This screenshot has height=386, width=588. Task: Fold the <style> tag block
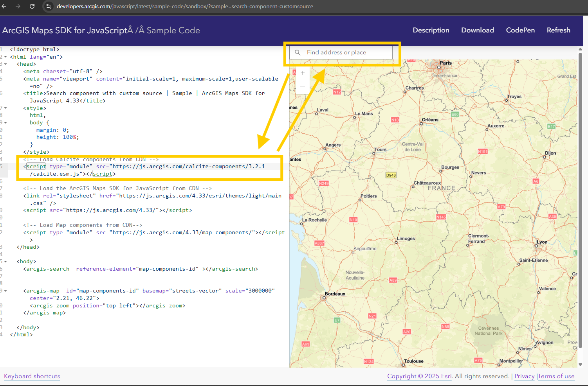tap(5, 108)
